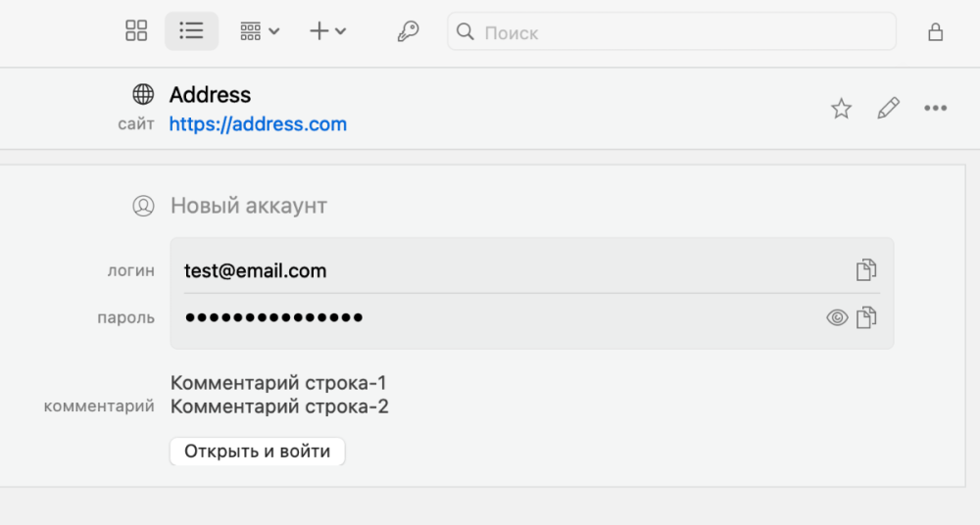Edit the Address entry with pencil icon
This screenshot has width=980, height=525.
pos(888,108)
